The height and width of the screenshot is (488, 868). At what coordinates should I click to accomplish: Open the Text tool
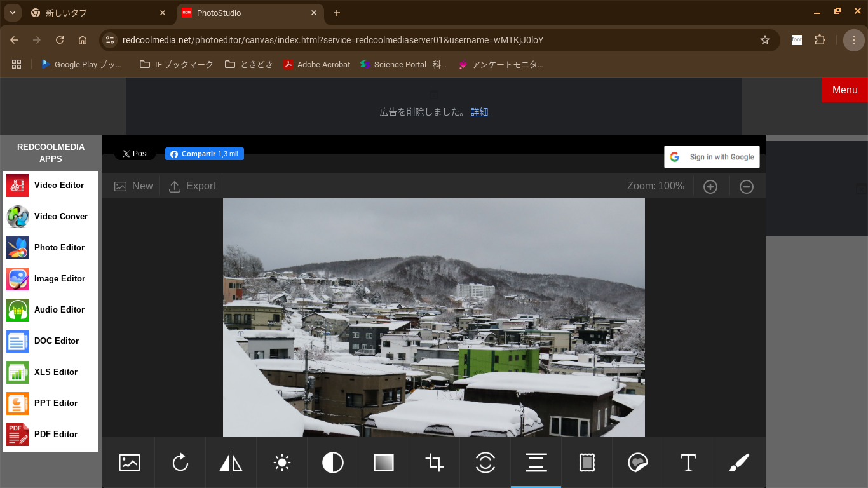point(688,463)
